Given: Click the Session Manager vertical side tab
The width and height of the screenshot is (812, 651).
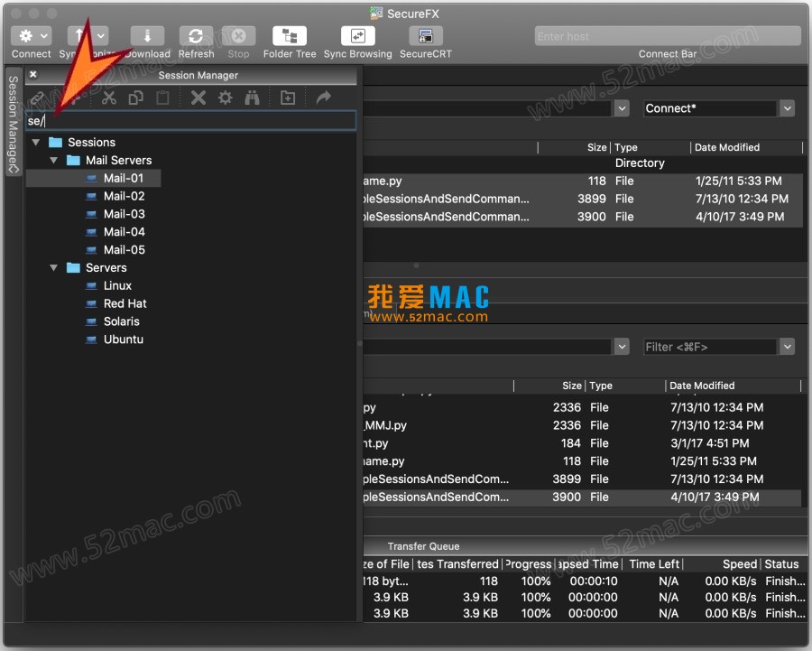Looking at the screenshot, I should pyautogui.click(x=14, y=123).
